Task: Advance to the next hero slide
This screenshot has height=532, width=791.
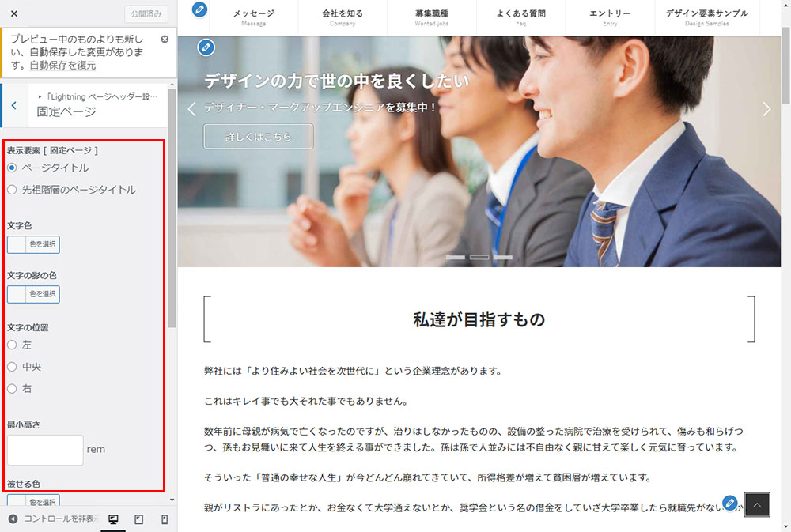Action: click(766, 109)
